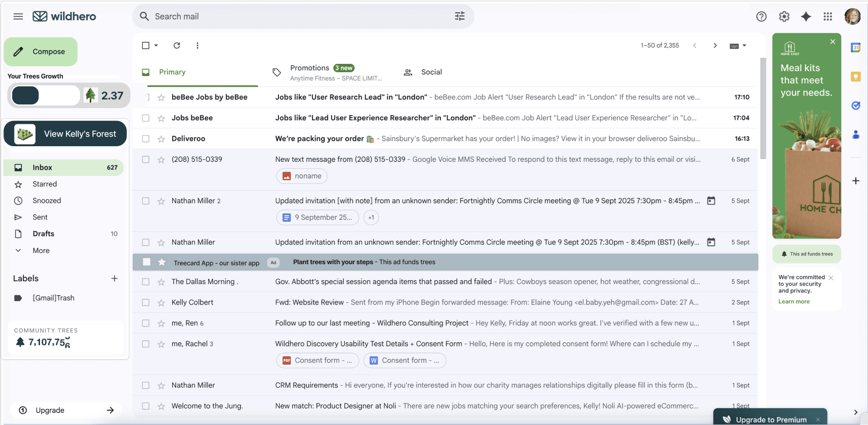Dismiss the security and privacy notice
This screenshot has height=425, width=868.
pos(831,278)
